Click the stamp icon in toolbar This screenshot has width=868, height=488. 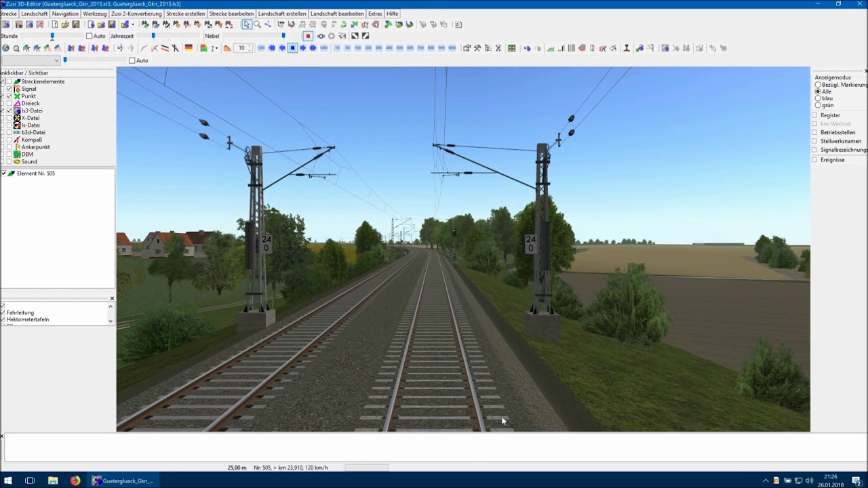[x=627, y=48]
